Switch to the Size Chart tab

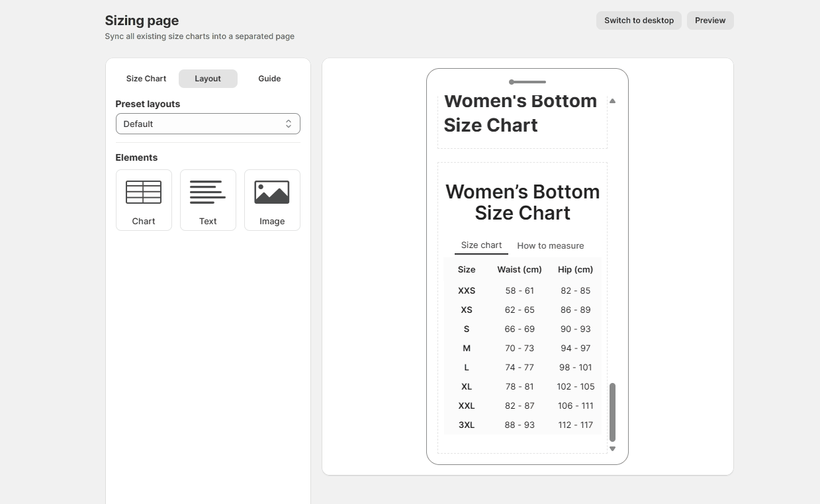click(x=146, y=79)
